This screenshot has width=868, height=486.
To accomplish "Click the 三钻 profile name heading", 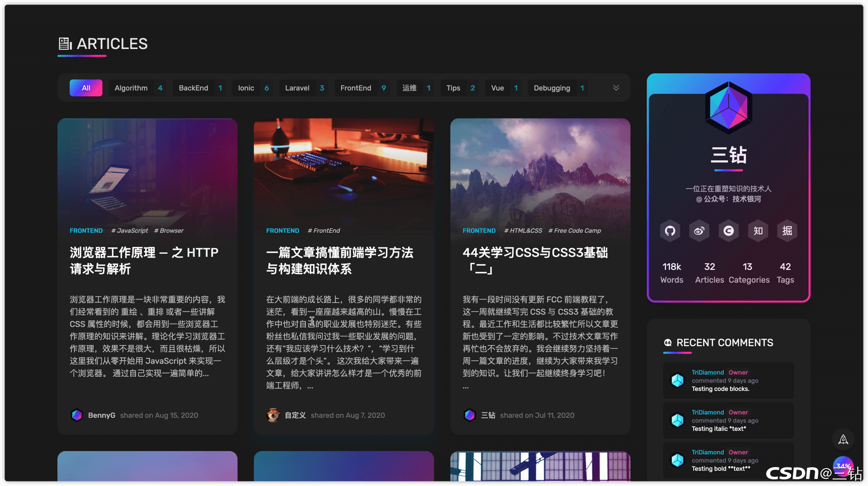I will pyautogui.click(x=728, y=155).
